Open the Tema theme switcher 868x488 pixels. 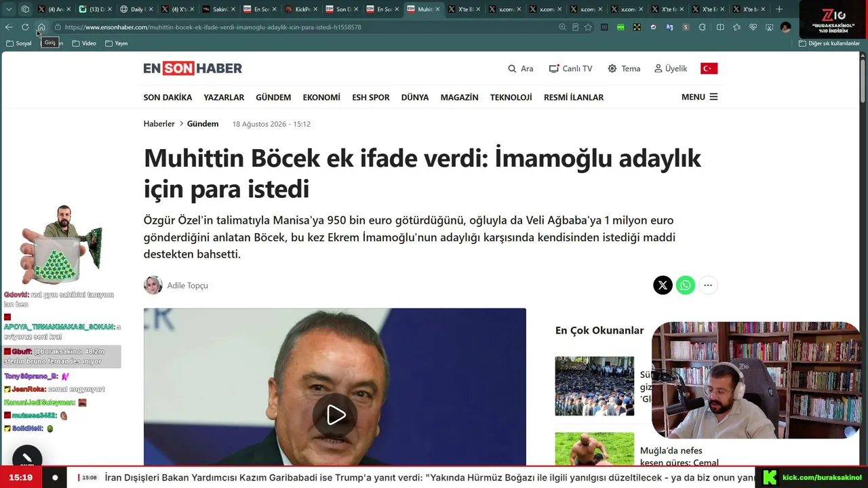point(624,68)
